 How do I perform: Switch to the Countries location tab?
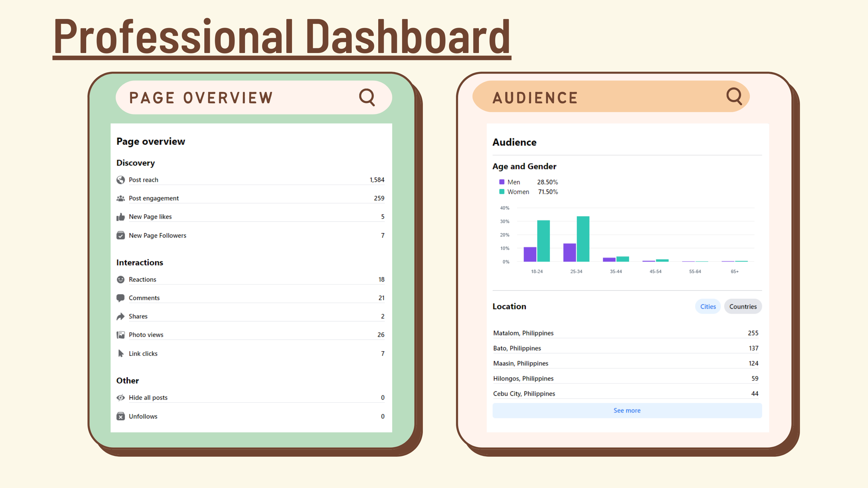point(743,306)
